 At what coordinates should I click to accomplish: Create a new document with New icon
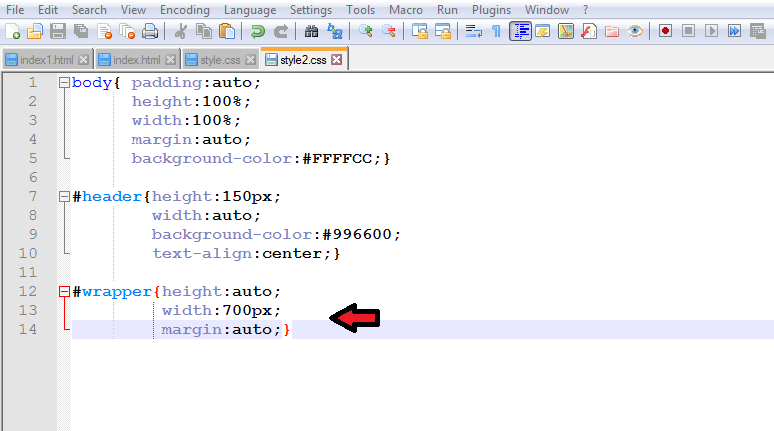click(12, 31)
